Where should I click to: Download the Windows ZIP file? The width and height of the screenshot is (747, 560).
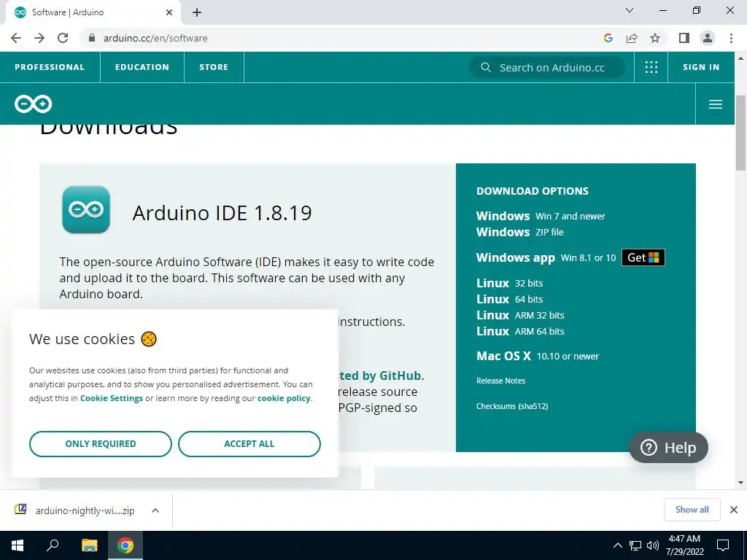click(x=519, y=233)
